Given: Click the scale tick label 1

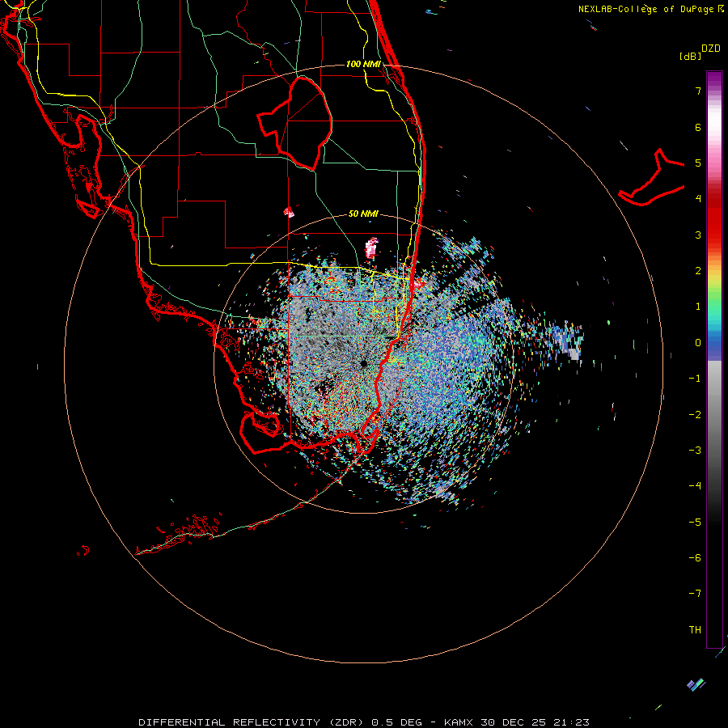Looking at the screenshot, I should point(698,307).
